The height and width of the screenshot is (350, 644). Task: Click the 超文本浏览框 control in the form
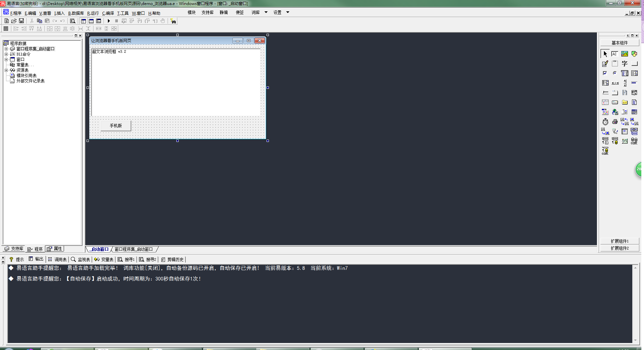coord(176,82)
